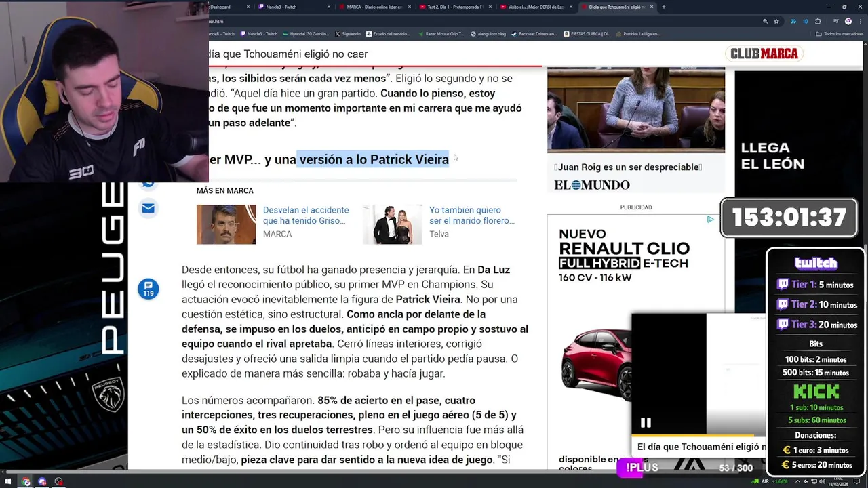The height and width of the screenshot is (488, 868).
Task: Open the Hyundai i30 Gasolin bookmark
Action: point(305,33)
